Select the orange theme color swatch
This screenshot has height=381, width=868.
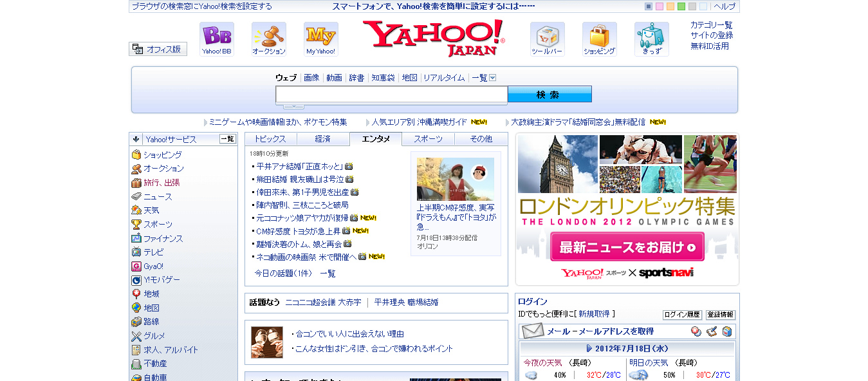[670, 6]
